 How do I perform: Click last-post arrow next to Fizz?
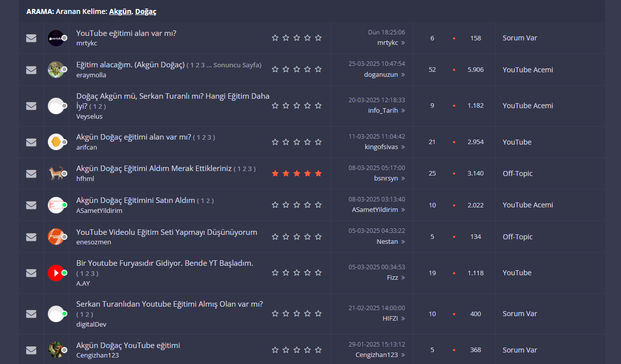tap(403, 277)
